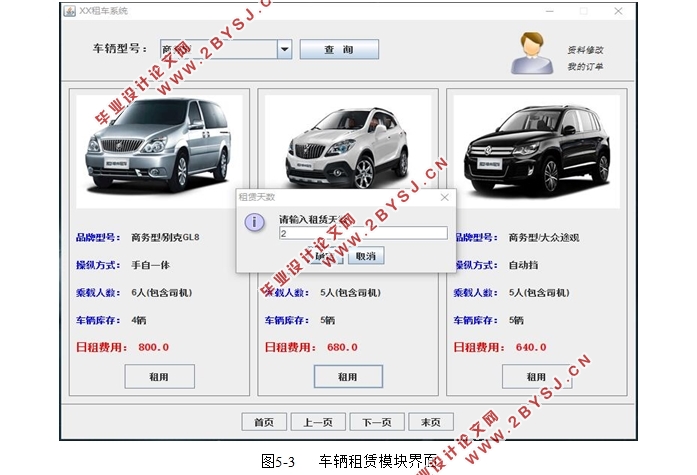Click the 800.0 daily rental price

click(x=153, y=347)
